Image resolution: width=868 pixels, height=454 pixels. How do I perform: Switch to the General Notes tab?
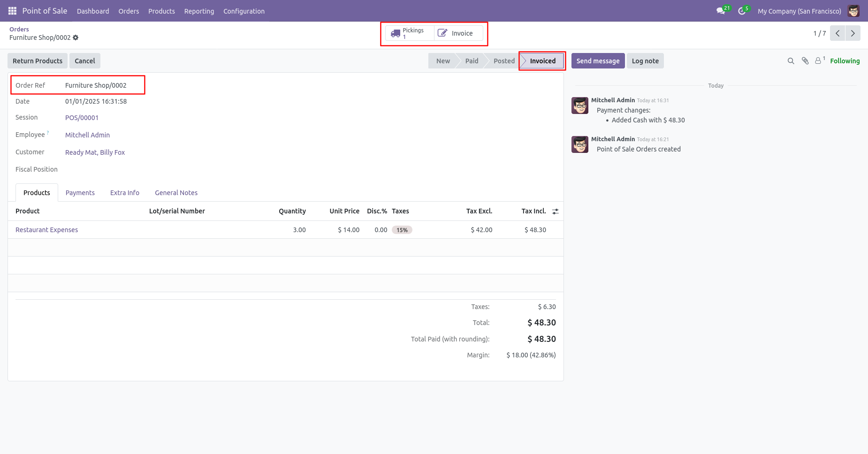pos(176,193)
